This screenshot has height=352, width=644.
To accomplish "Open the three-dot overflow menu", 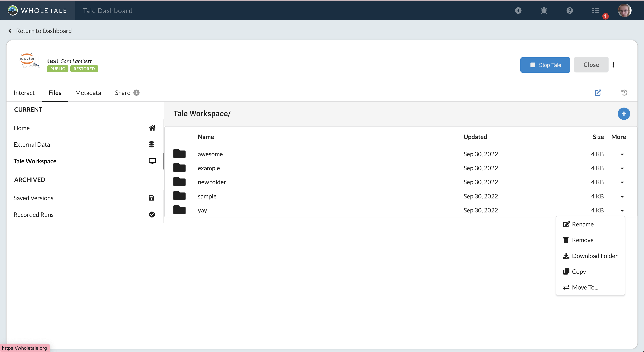I will pyautogui.click(x=614, y=65).
